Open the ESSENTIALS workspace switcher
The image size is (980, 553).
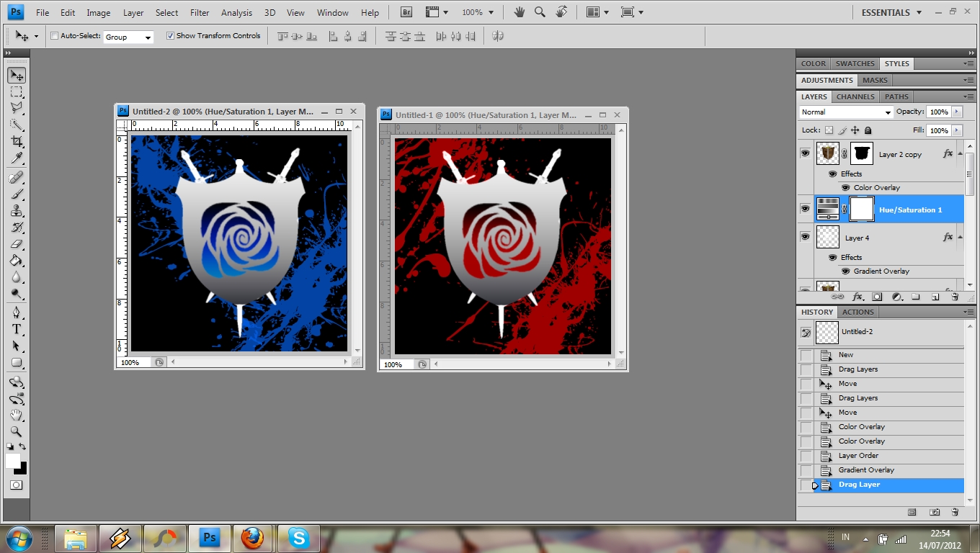pyautogui.click(x=891, y=12)
